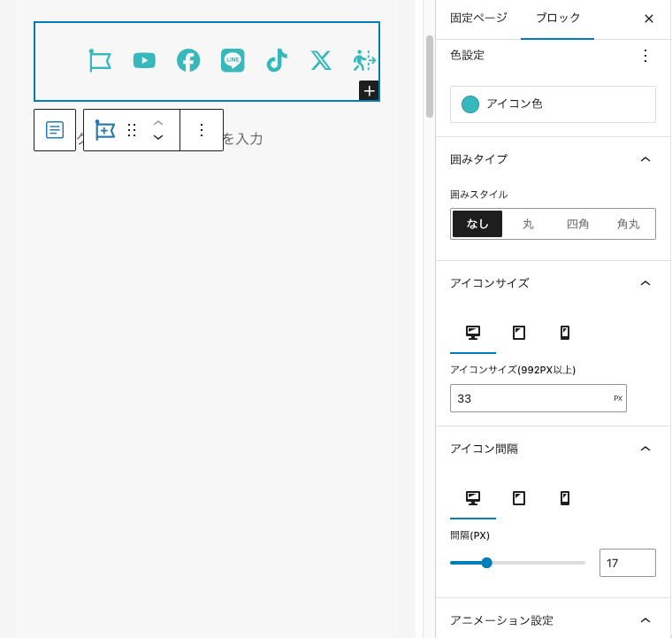The height and width of the screenshot is (638, 672).
Task: Open the 色設定 options three-dot menu
Action: pos(645,56)
